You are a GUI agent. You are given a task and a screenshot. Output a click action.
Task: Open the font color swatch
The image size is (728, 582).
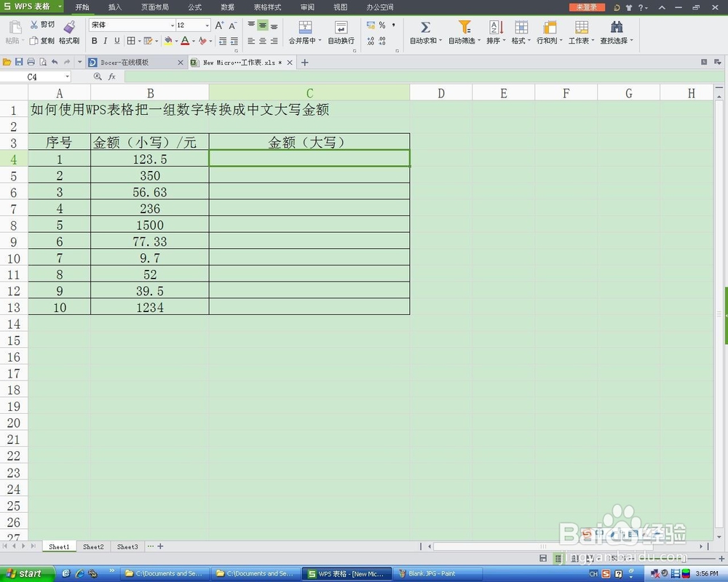click(x=186, y=41)
